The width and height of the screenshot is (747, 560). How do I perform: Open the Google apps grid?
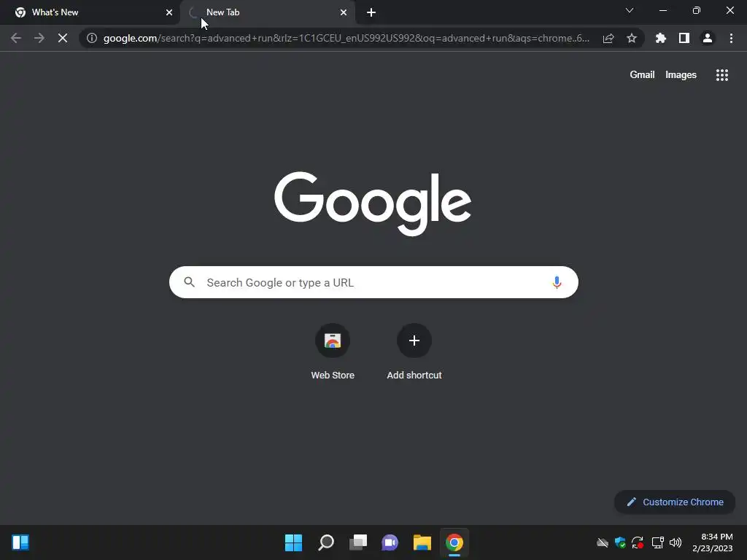click(722, 75)
